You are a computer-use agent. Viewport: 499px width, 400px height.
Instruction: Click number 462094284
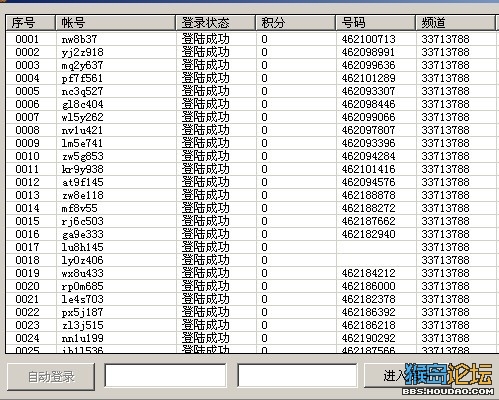click(x=368, y=156)
